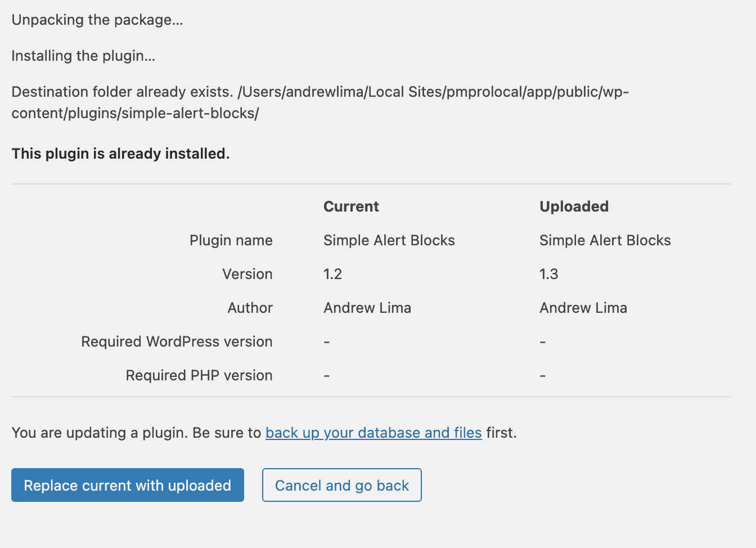Viewport: 756px width, 548px height.
Task: Click Andrew Lima in the Current column
Action: click(367, 307)
